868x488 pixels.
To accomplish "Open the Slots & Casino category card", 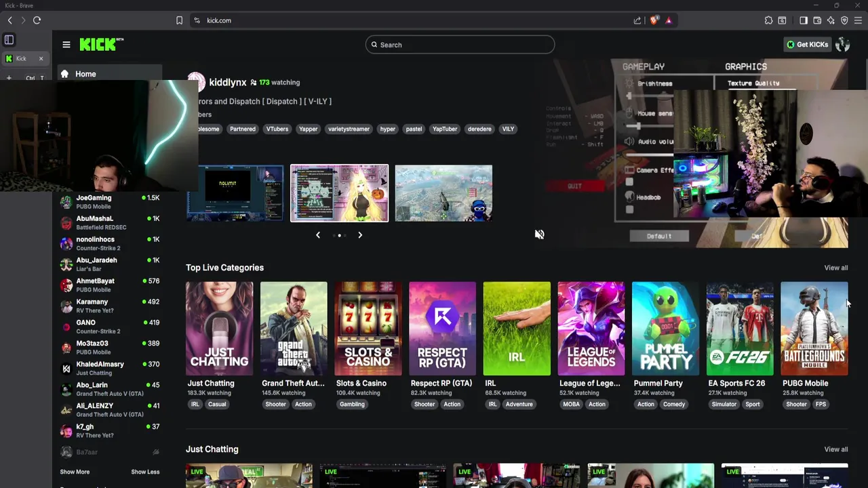I will 368,329.
